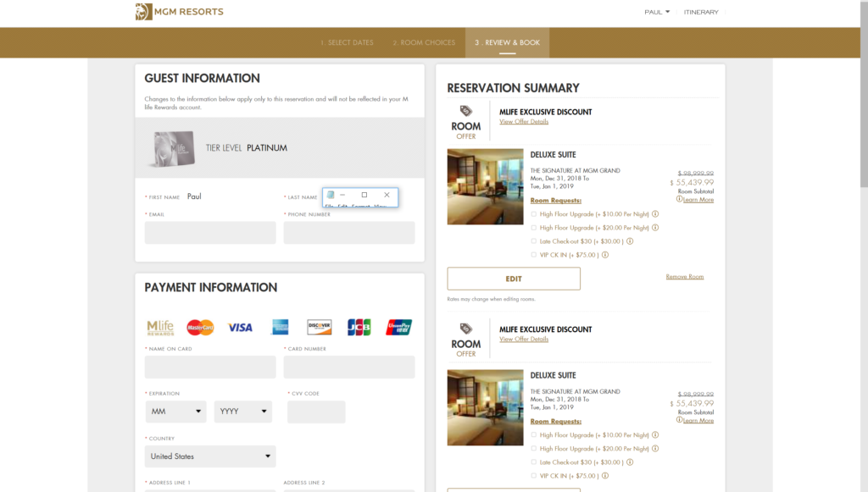868x492 pixels.
Task: Click the second Deluxe Suite room photo
Action: pos(486,407)
